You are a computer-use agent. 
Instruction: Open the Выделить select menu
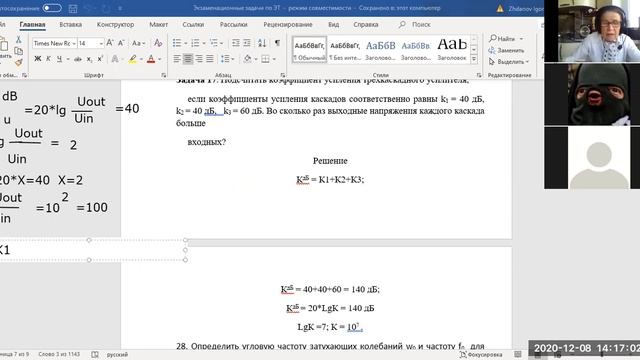[x=509, y=62]
